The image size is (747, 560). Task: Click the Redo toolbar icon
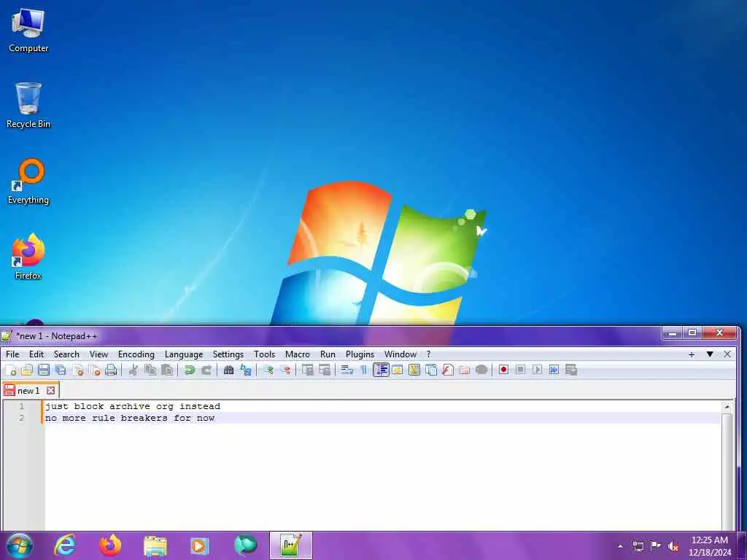pyautogui.click(x=206, y=370)
